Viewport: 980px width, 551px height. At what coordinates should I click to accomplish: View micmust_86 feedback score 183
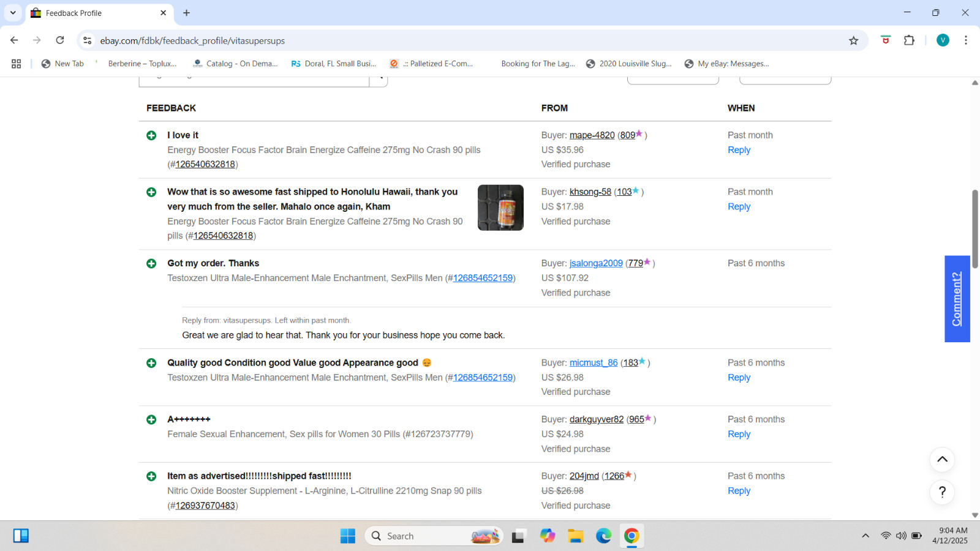click(630, 363)
